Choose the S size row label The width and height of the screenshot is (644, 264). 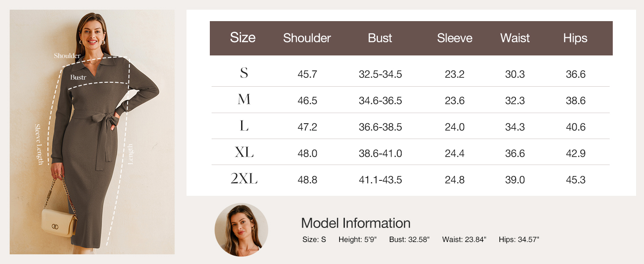click(244, 73)
